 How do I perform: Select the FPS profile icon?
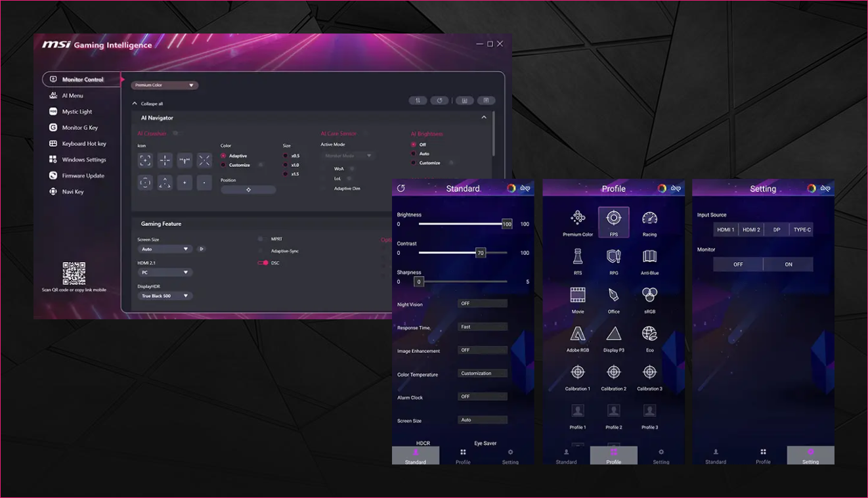[x=614, y=222]
